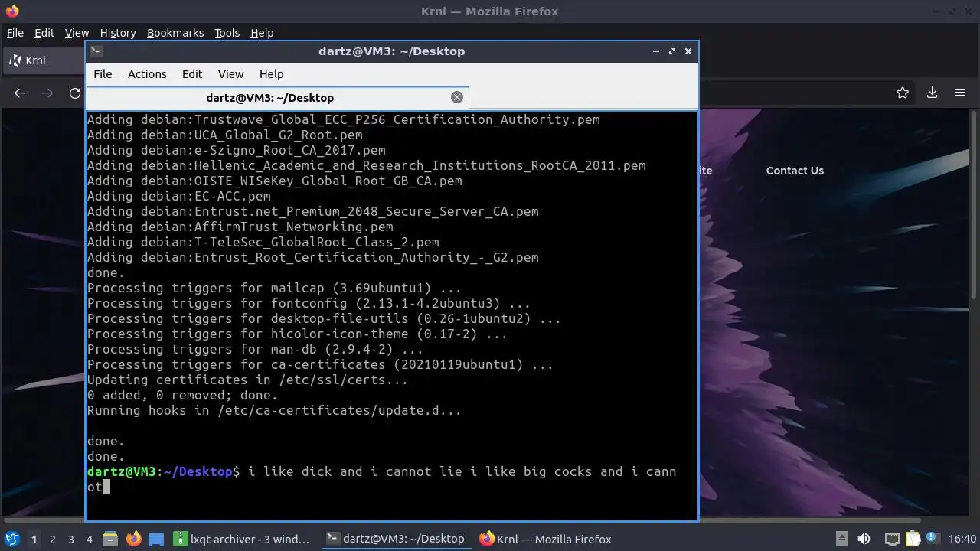Image resolution: width=980 pixels, height=551 pixels.
Task: Open the removable media tray icon
Action: (841, 539)
